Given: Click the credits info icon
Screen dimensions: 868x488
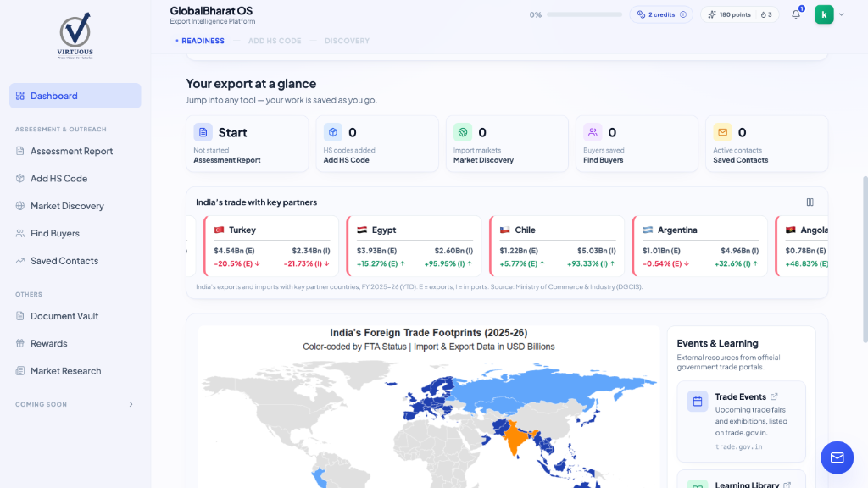Looking at the screenshot, I should click(683, 15).
